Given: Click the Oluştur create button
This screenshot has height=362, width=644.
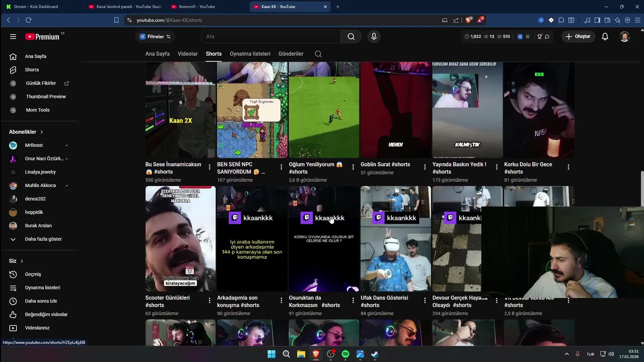Looking at the screenshot, I should [578, 36].
